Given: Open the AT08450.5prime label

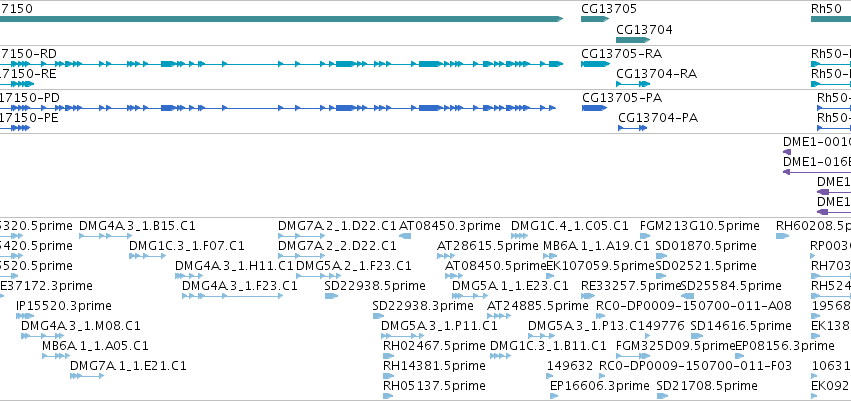Looking at the screenshot, I should (496, 266).
